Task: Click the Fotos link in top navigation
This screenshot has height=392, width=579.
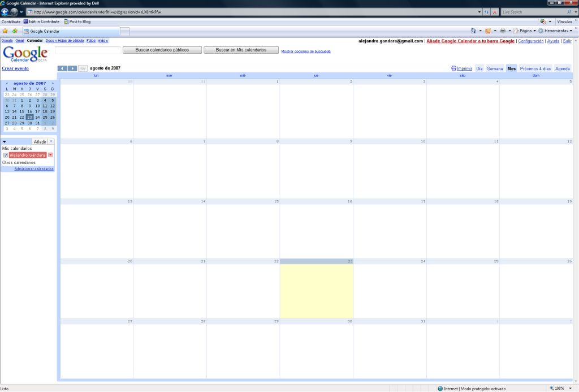Action: (x=91, y=41)
